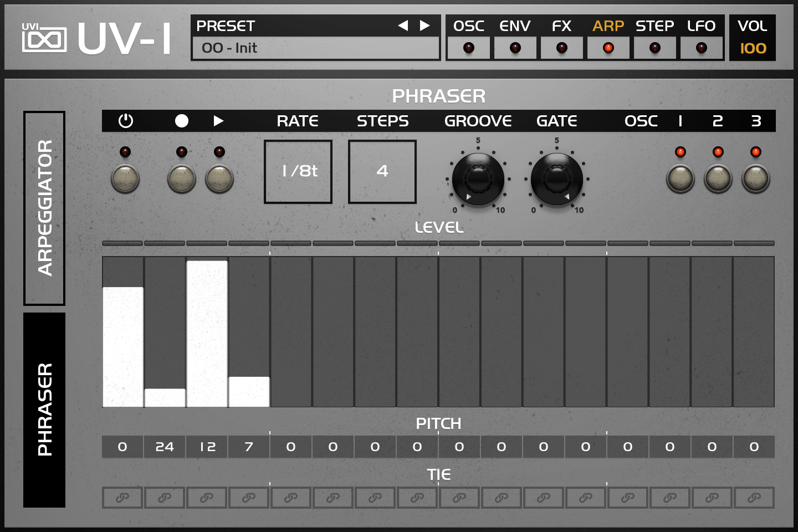Switch to the ENV page
Viewport: 798px width, 532px height.
pyautogui.click(x=515, y=26)
